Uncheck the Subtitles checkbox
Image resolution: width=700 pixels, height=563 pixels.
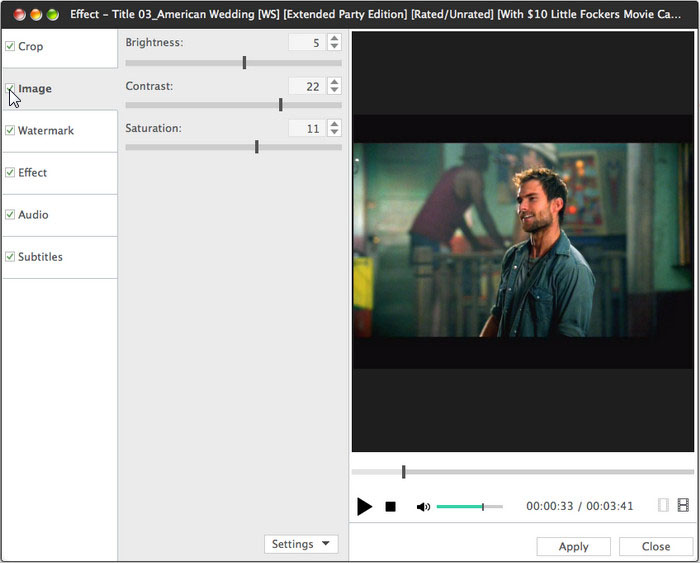(x=10, y=257)
